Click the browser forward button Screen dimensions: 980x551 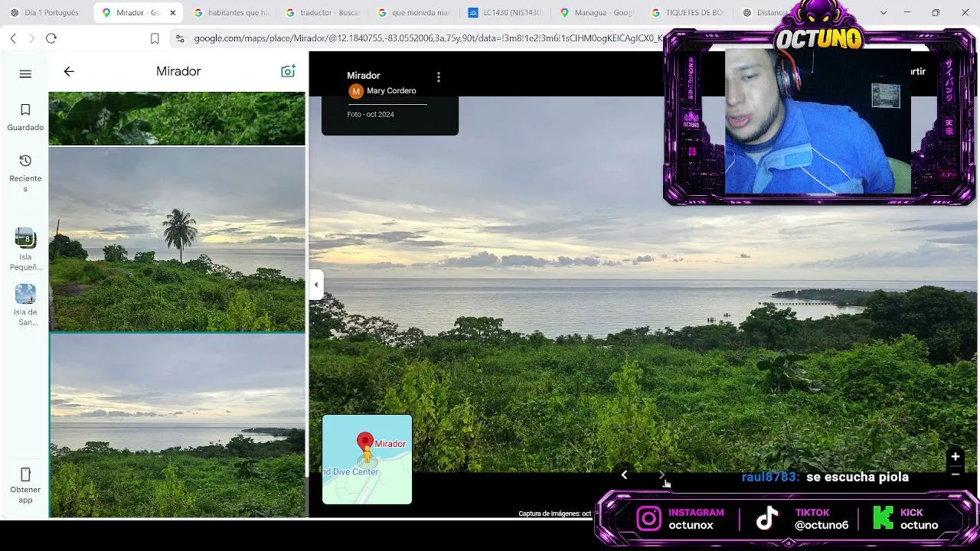point(31,38)
